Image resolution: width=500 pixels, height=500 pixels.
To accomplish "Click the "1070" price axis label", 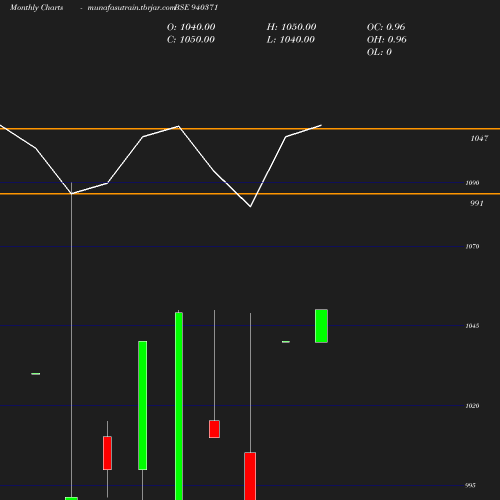I will [472, 246].
